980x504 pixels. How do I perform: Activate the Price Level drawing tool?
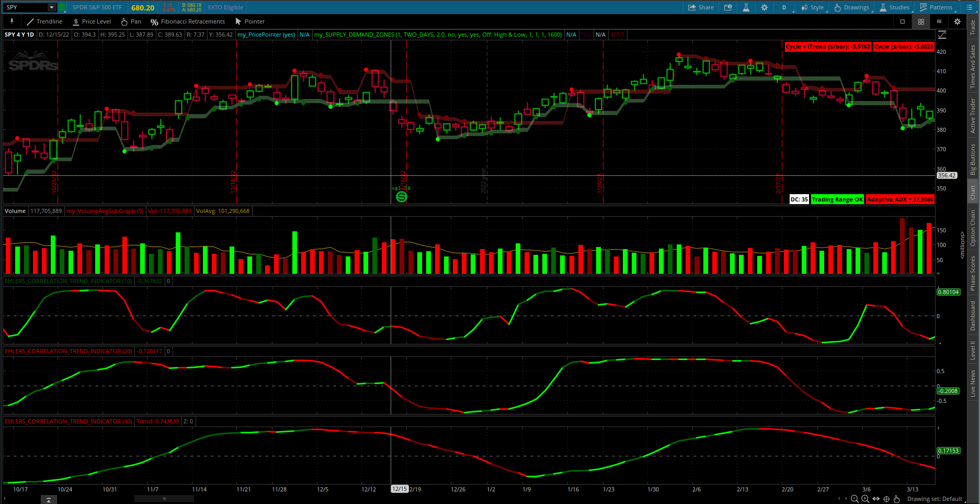pos(92,21)
